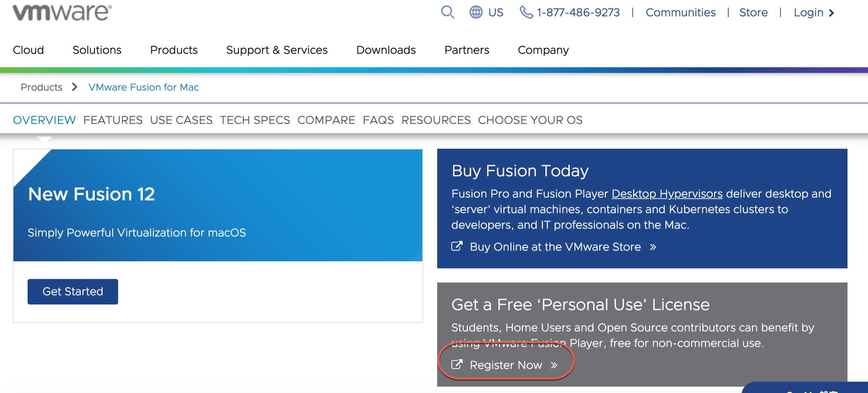Click external-link icon beside Register Now

457,364
